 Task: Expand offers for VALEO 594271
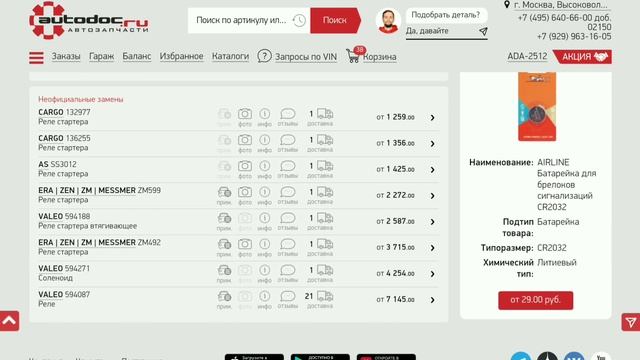[x=432, y=274]
